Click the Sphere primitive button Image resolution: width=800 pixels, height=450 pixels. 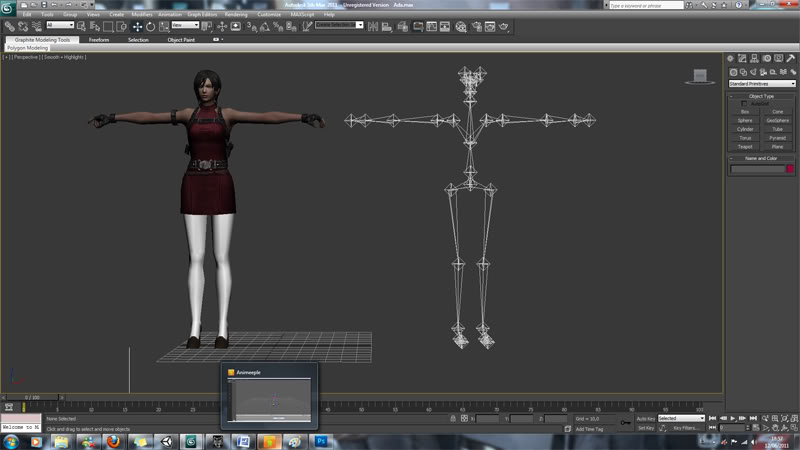745,120
